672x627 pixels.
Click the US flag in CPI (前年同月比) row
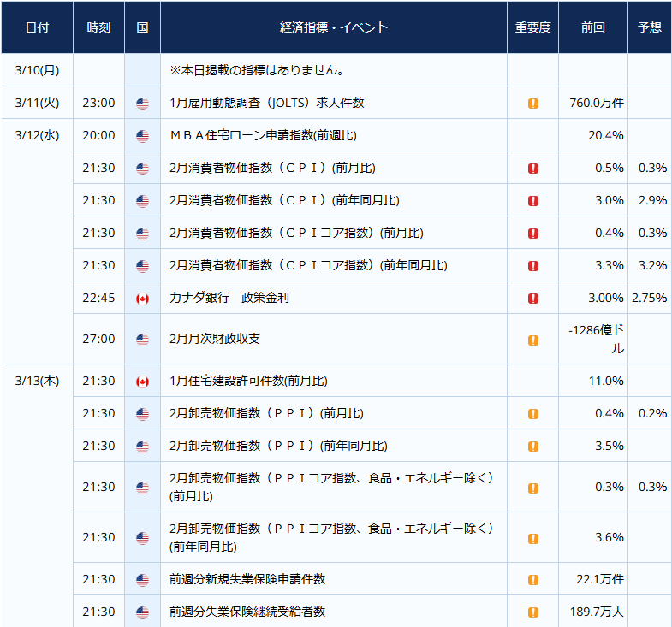point(142,201)
